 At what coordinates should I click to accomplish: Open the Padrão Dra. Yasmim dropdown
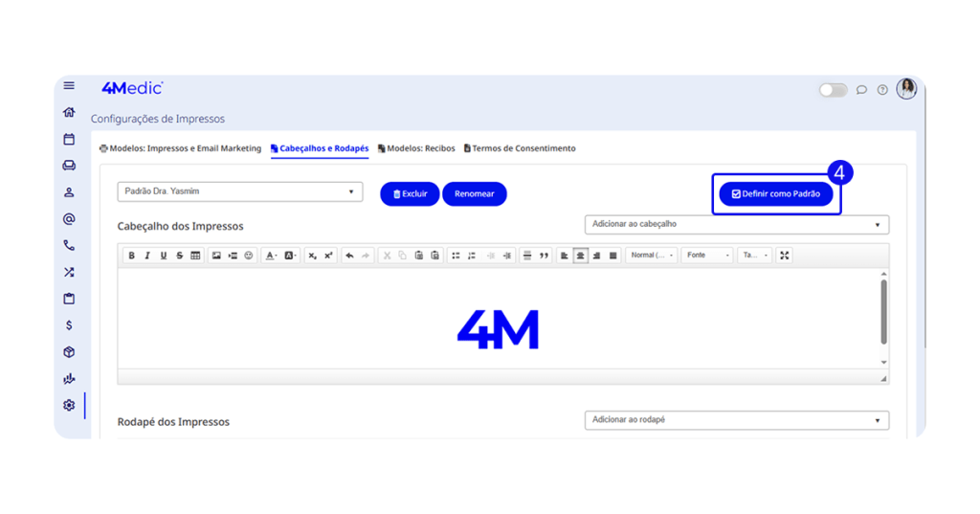click(239, 191)
